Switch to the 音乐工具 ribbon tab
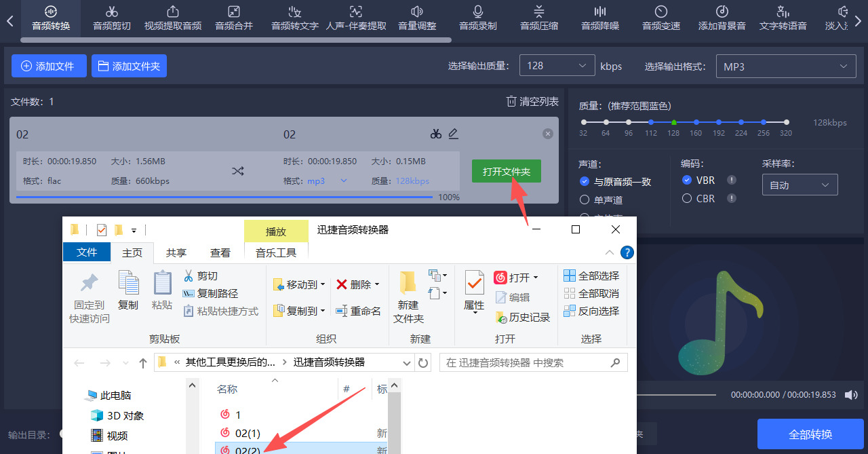The width and height of the screenshot is (868, 454). (276, 252)
